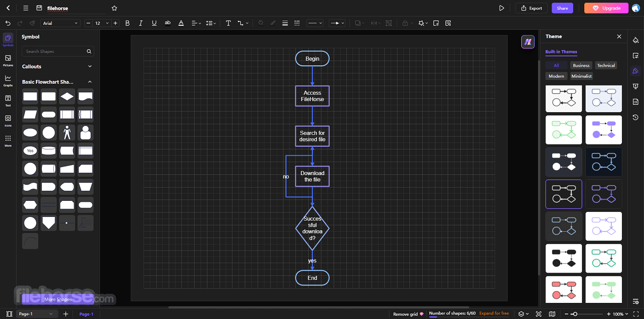Decrease font size with minus
Viewport: 644px width, 319px height.
(x=88, y=23)
